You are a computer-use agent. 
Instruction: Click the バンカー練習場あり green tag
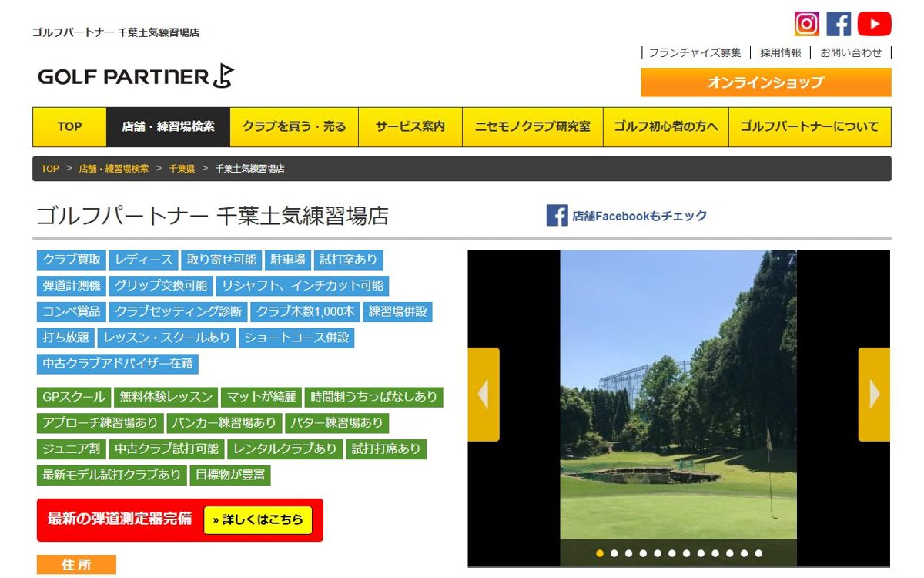[x=224, y=423]
